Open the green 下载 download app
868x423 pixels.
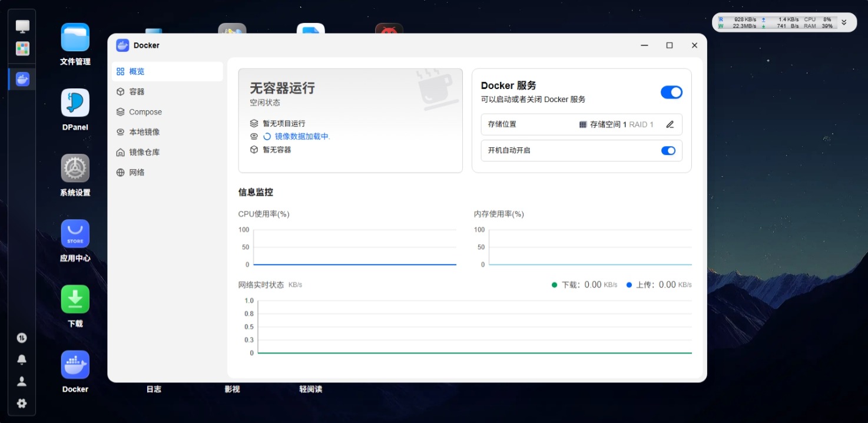click(x=75, y=299)
